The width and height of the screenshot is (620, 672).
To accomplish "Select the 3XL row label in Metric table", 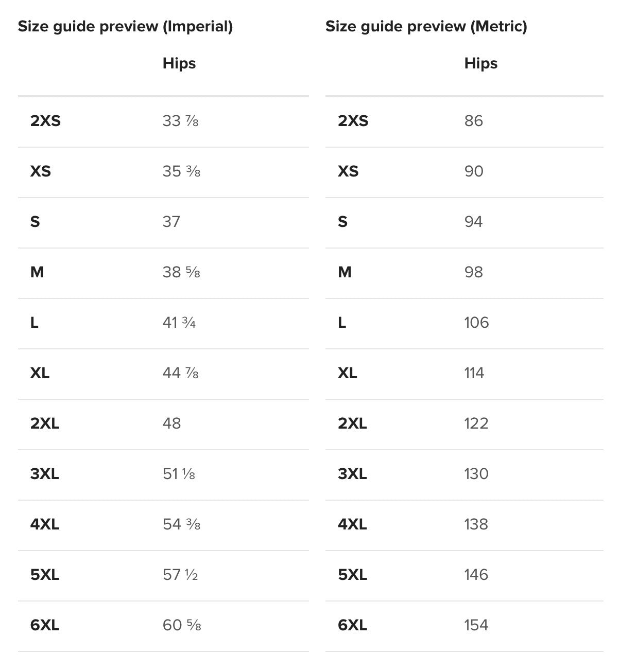I will click(x=353, y=474).
